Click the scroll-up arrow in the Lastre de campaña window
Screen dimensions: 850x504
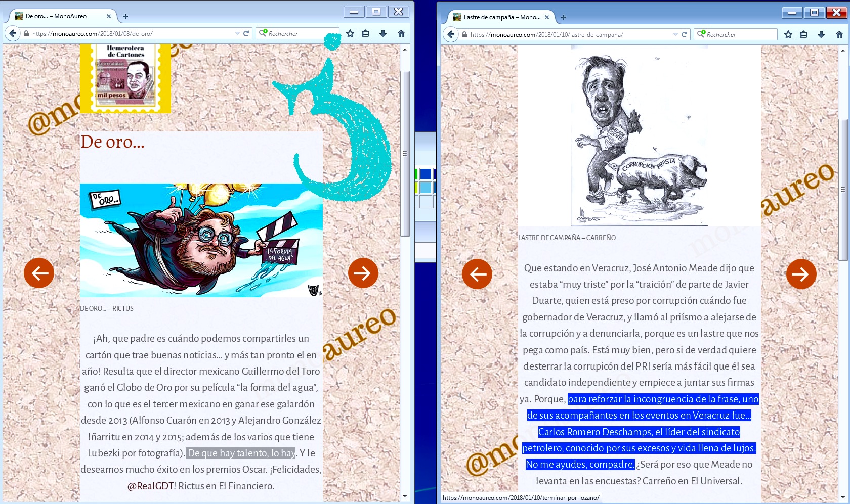[x=843, y=50]
